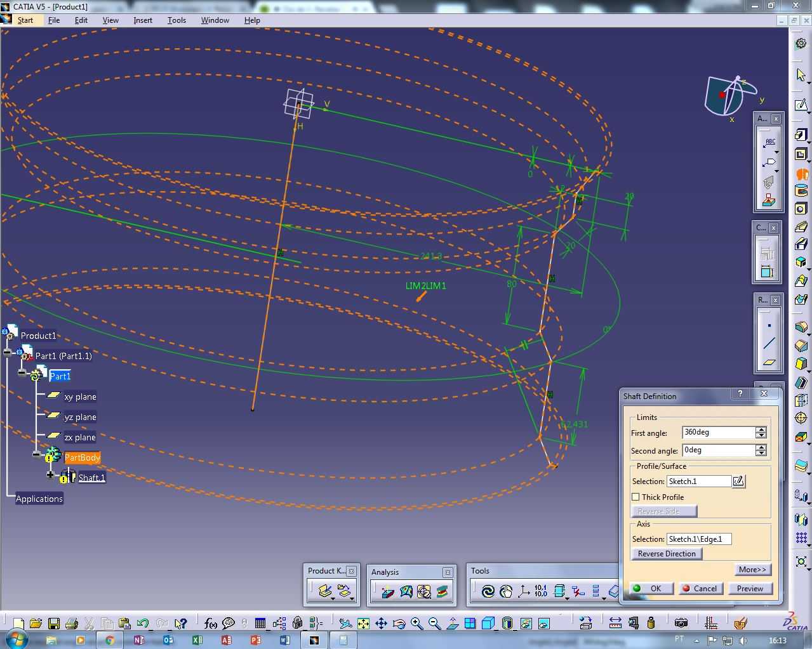The height and width of the screenshot is (649, 812).
Task: Collapse the Part1 (Part1.1) node
Action: [x=7, y=353]
